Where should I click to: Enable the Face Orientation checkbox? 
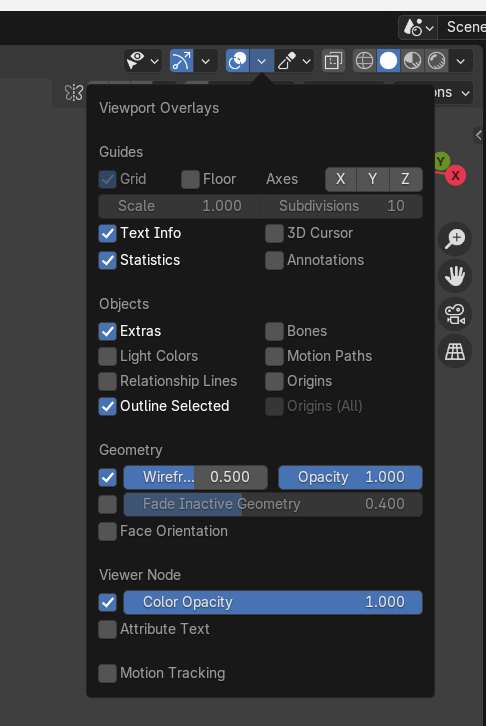tap(107, 531)
